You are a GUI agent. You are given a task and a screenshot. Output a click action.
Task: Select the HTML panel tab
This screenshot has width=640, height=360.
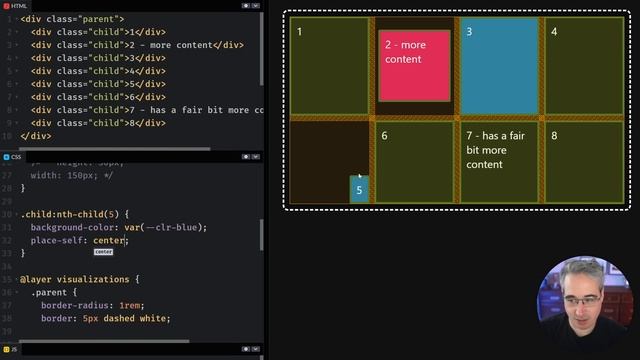pyautogui.click(x=15, y=6)
